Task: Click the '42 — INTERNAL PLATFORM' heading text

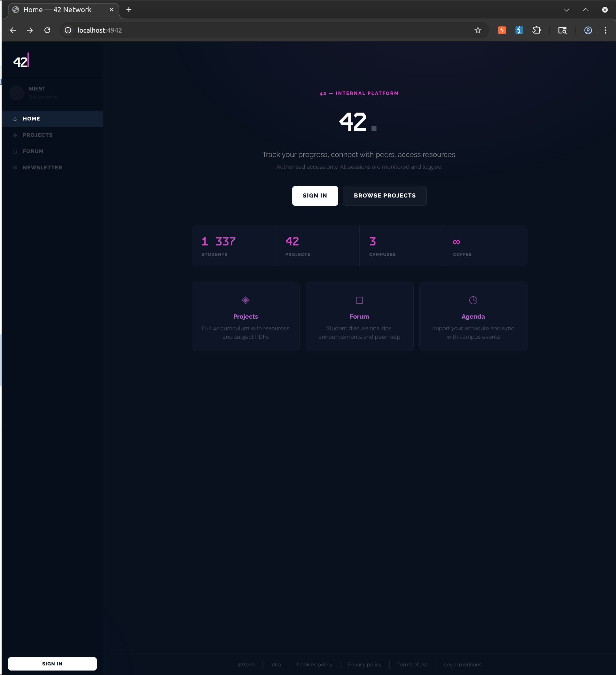Action: pyautogui.click(x=359, y=93)
